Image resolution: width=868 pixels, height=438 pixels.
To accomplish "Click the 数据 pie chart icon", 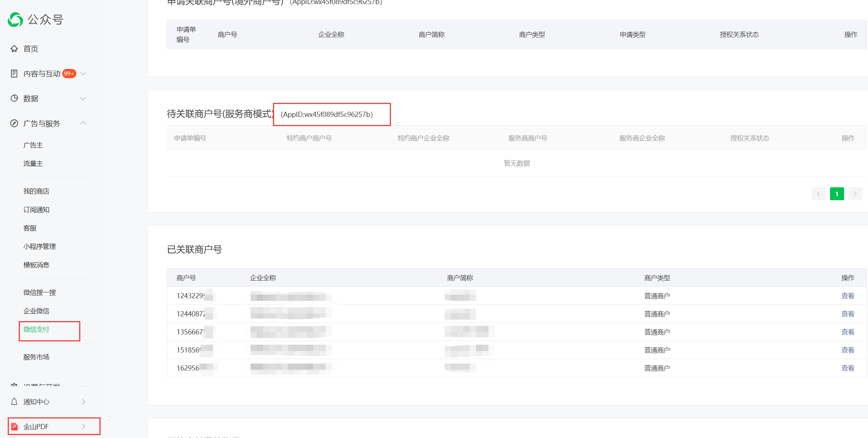I will coord(14,98).
